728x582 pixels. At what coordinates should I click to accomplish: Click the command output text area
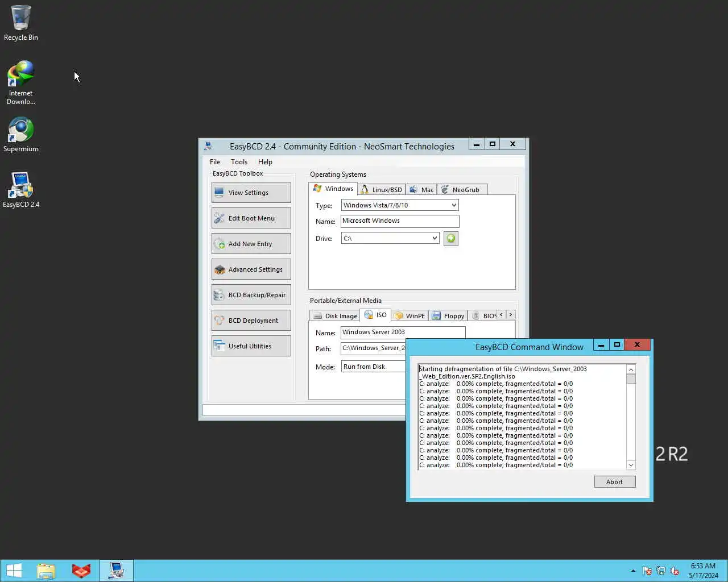click(522, 417)
